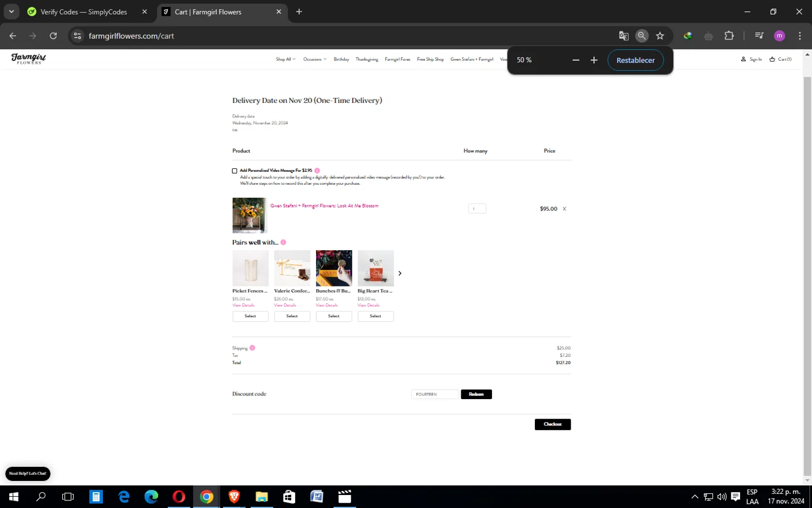Select the Bunches & Bunches add-on

333,316
